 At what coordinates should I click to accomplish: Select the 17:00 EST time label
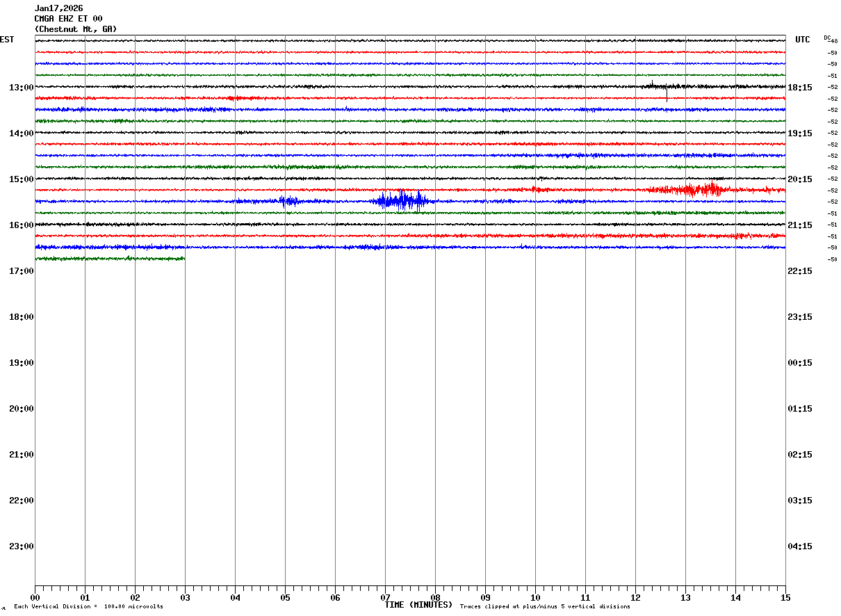click(22, 271)
